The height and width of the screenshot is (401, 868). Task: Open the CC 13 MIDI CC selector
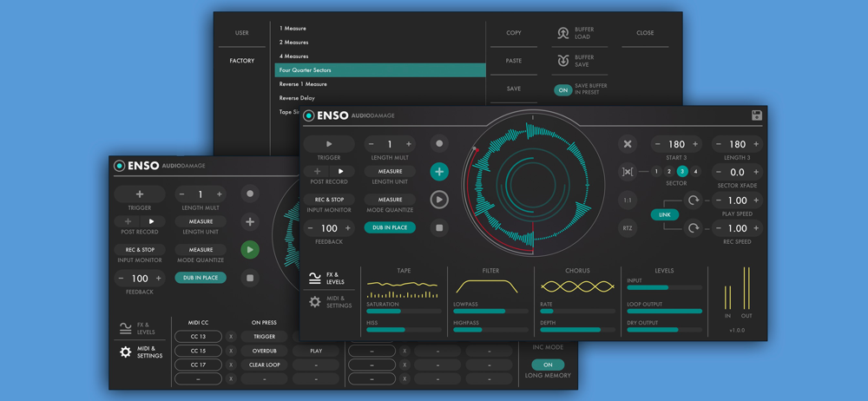[198, 337]
